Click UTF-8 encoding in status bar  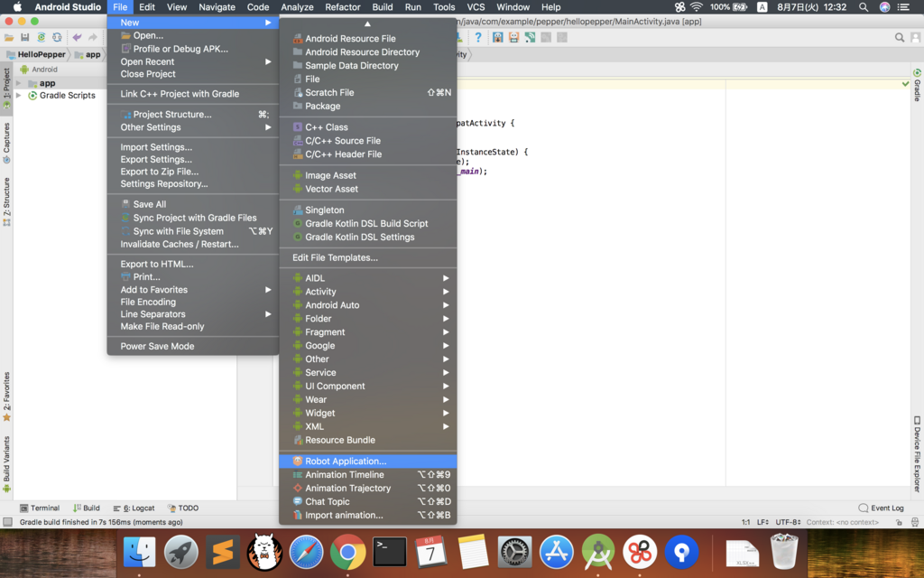point(788,522)
